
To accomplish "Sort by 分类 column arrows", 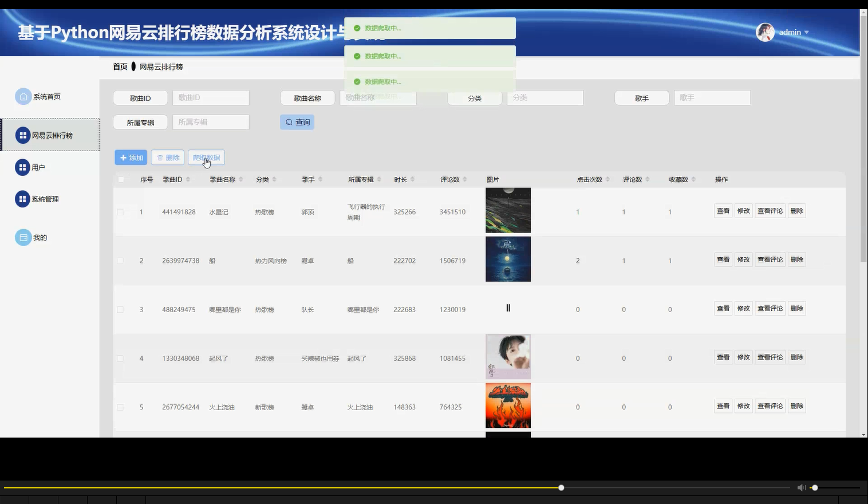I will coord(274,179).
